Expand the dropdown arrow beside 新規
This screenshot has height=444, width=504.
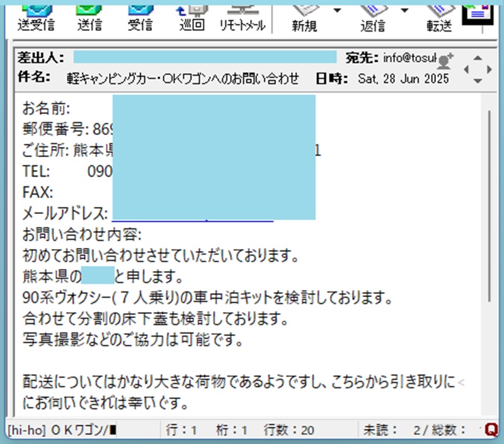click(337, 11)
